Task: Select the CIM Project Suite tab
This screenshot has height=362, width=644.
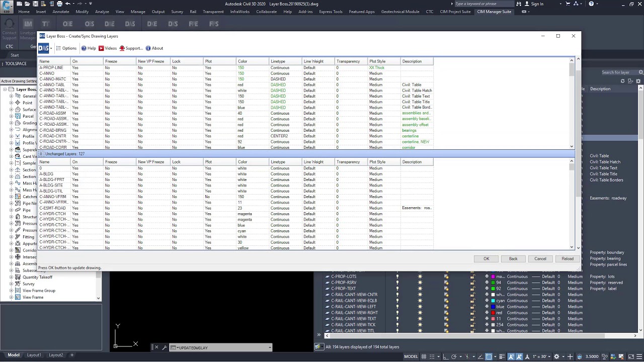Action: tap(455, 12)
